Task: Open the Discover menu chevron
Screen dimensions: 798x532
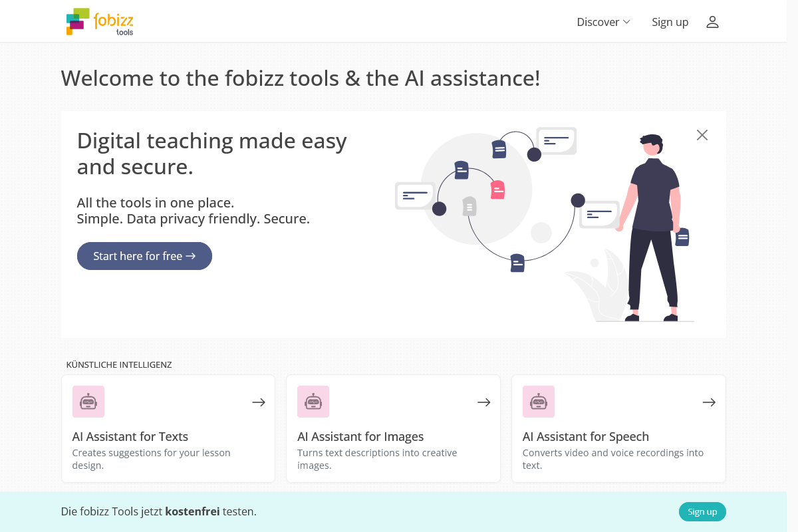Action: (627, 22)
